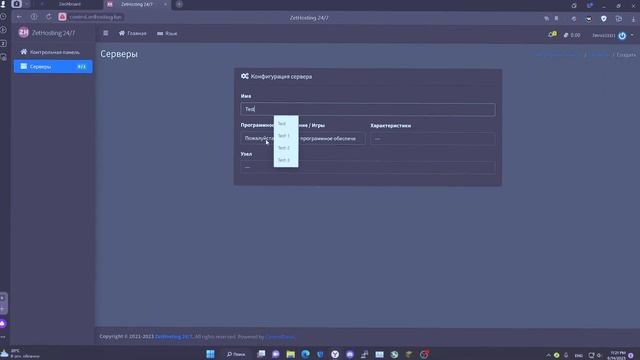This screenshot has height=360, width=640.
Task: Choose the 'Test' autofill suggestion
Action: coord(286,124)
